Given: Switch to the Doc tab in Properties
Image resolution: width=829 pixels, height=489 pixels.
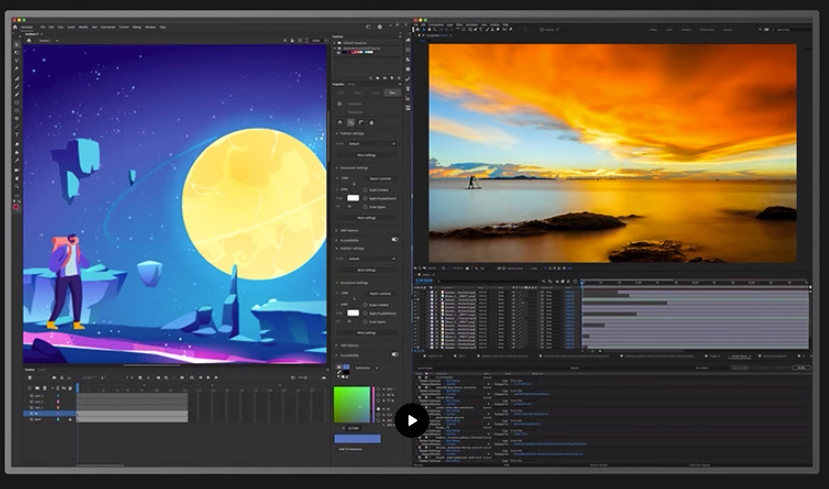Looking at the screenshot, I should click(392, 92).
